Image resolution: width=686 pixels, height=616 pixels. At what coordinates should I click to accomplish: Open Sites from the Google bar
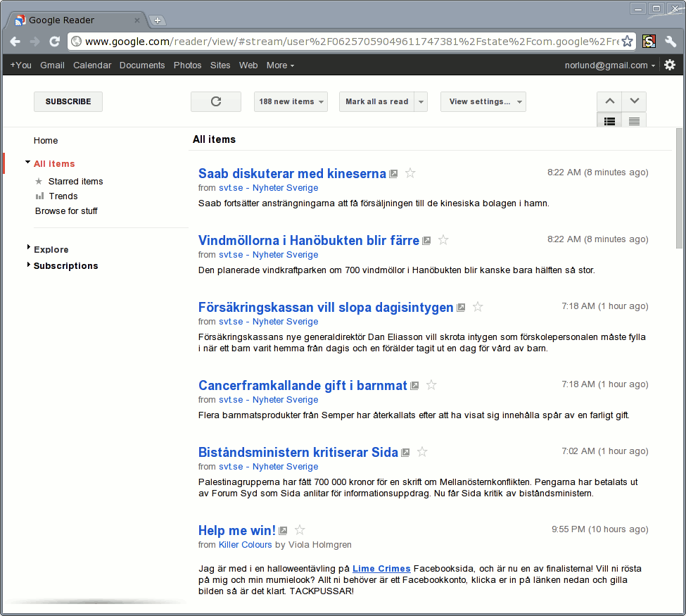[x=220, y=65]
